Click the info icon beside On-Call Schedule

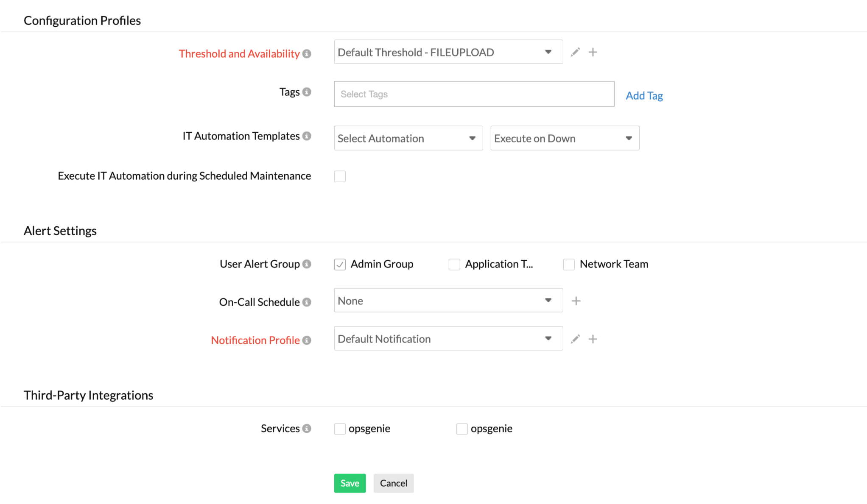307,302
